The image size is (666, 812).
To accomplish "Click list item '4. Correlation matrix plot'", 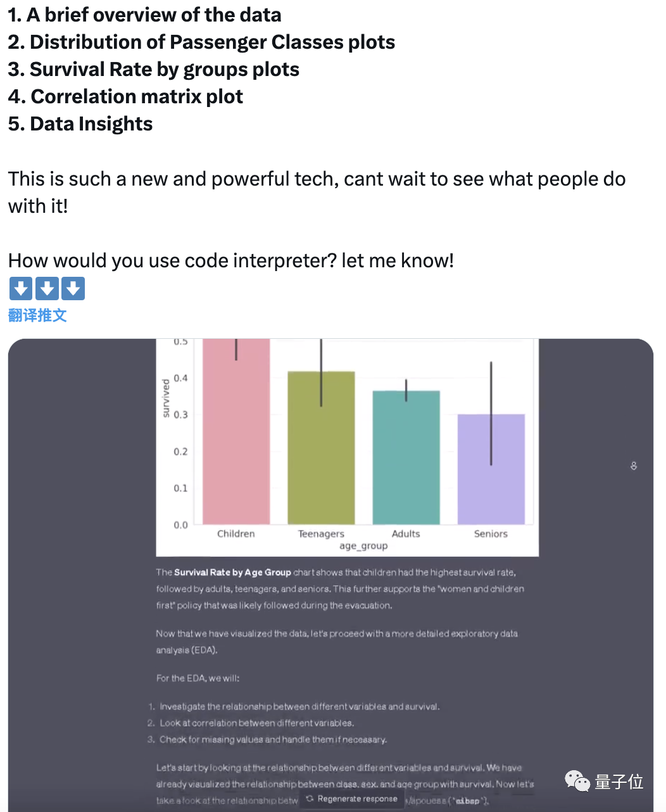I will pos(125,97).
